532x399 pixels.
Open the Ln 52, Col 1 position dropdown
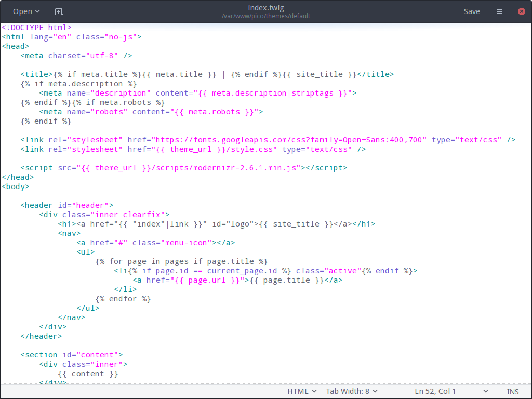tap(451, 391)
